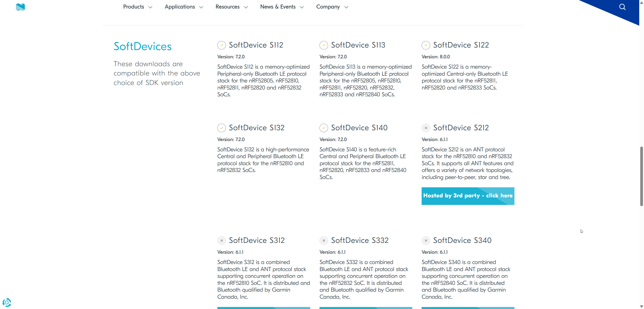This screenshot has width=644, height=309.
Task: Expand the Company menu chevron
Action: (x=346, y=7)
